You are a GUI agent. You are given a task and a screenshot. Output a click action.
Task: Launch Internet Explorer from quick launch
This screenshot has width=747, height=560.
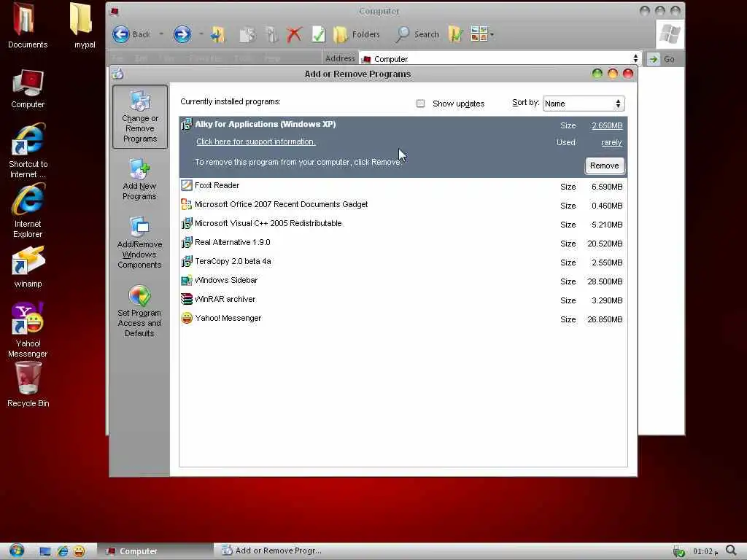pyautogui.click(x=63, y=551)
